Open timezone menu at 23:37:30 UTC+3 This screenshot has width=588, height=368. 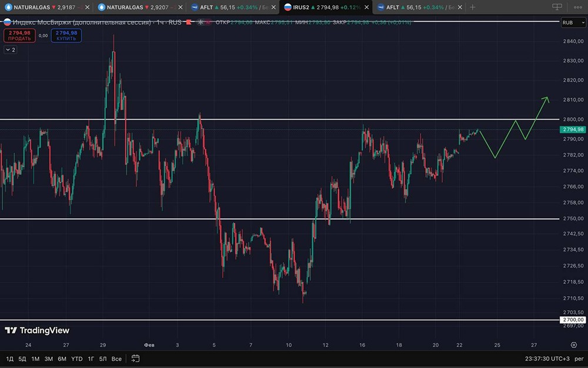coord(547,359)
